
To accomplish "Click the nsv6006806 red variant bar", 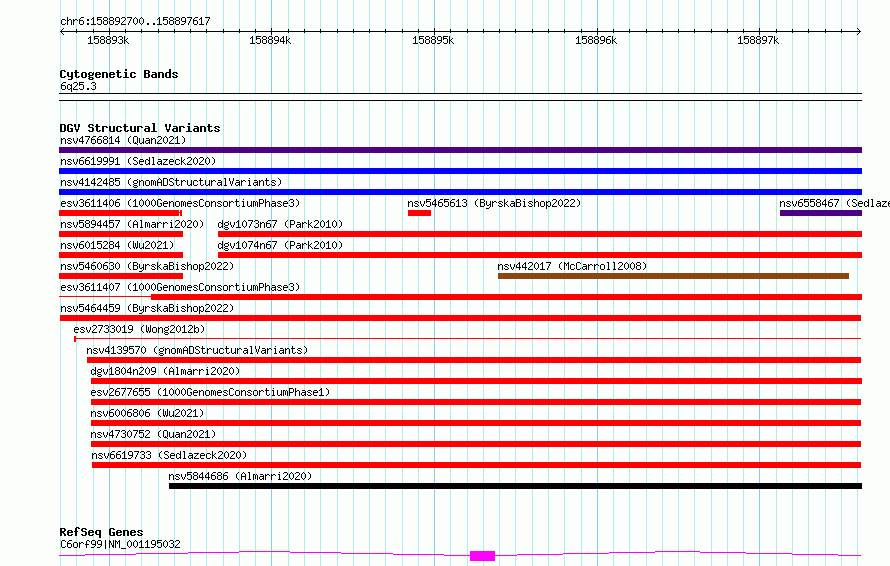I will pyautogui.click(x=476, y=423).
